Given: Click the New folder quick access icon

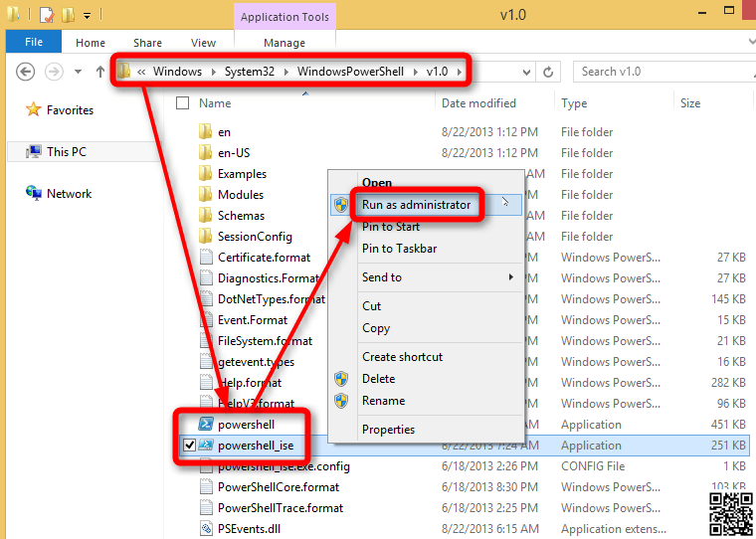Looking at the screenshot, I should (x=68, y=15).
